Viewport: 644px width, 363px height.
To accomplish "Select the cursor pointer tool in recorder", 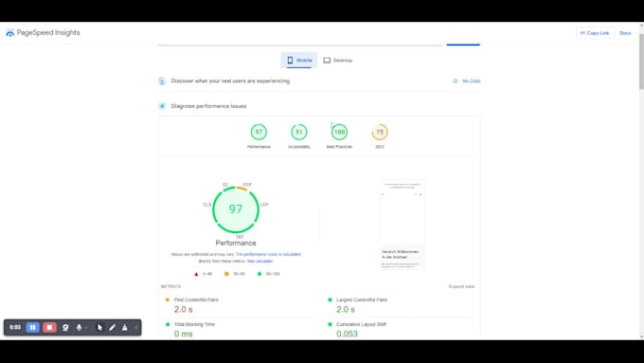I will (x=99, y=327).
